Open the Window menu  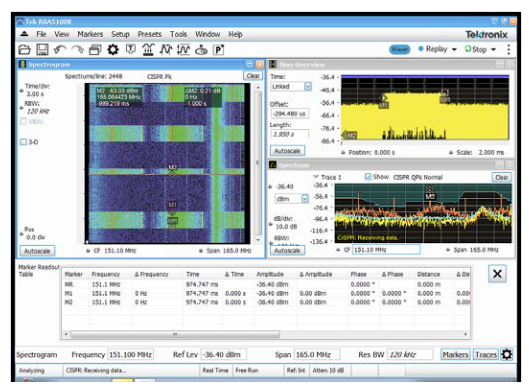click(x=207, y=34)
